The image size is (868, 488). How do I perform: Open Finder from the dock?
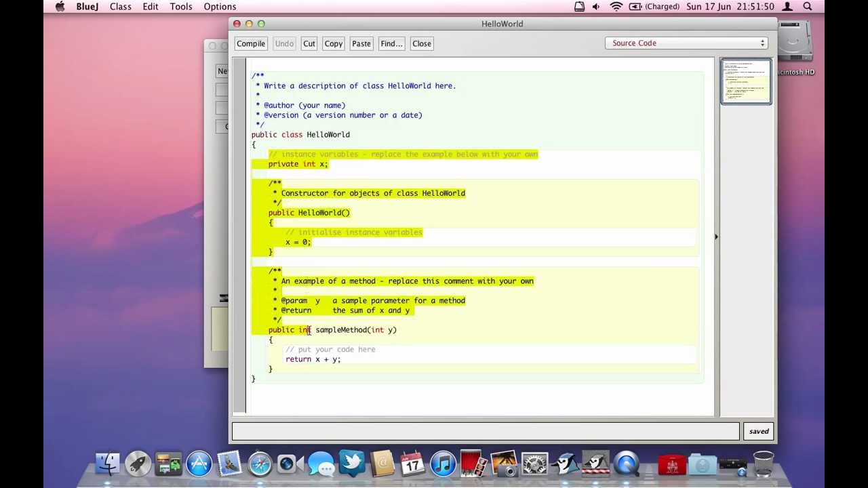pyautogui.click(x=108, y=464)
